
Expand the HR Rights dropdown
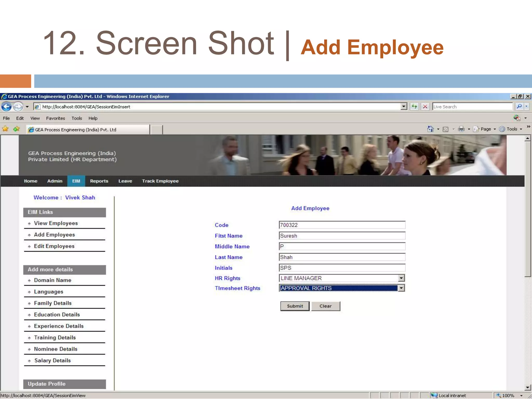coord(401,278)
